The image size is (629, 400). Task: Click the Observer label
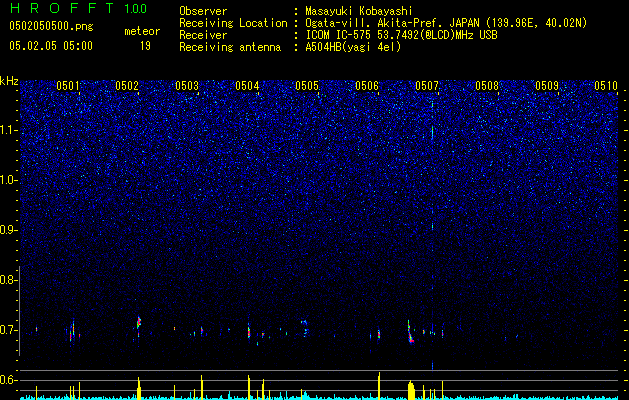click(x=203, y=11)
